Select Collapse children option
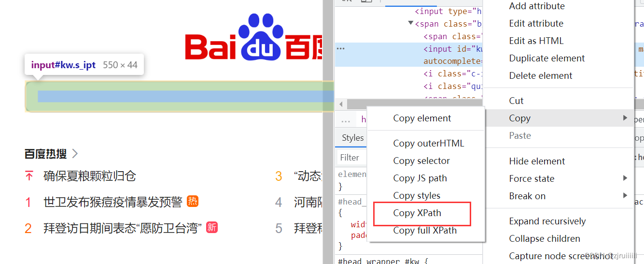 [545, 239]
